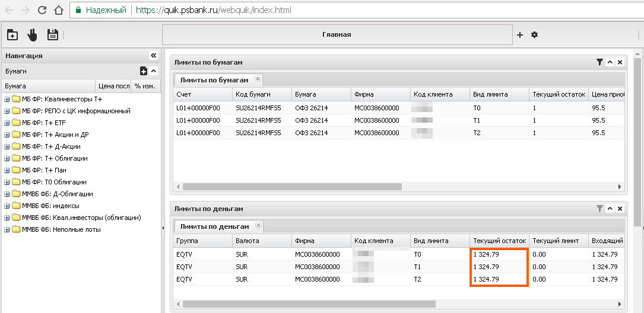
Task: Open settings via the gear icon
Action: coord(534,35)
